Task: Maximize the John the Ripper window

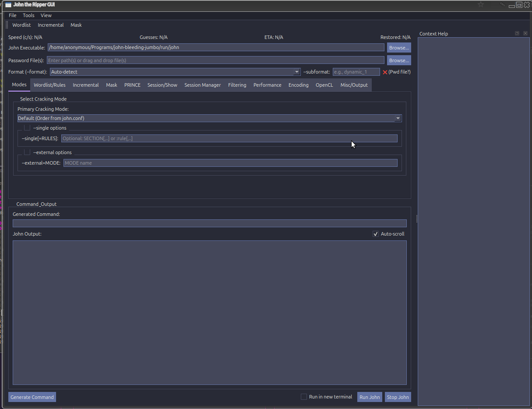Action: pos(519,5)
